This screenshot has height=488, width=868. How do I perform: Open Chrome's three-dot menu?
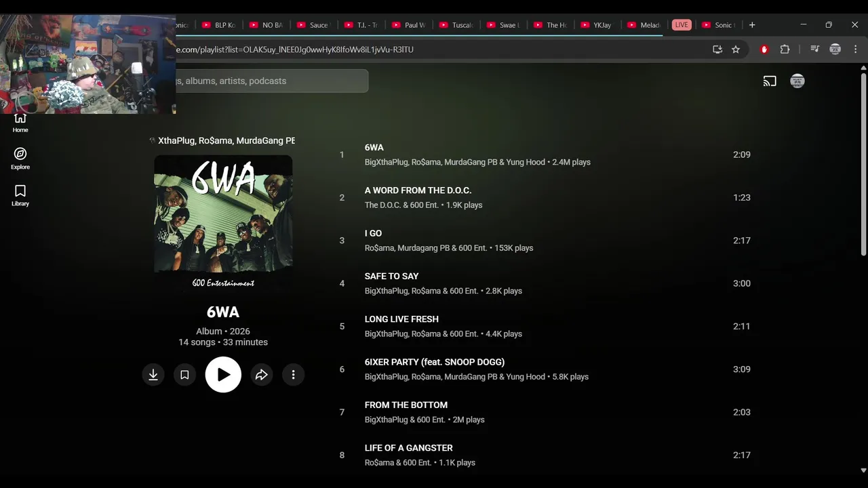[856, 49]
